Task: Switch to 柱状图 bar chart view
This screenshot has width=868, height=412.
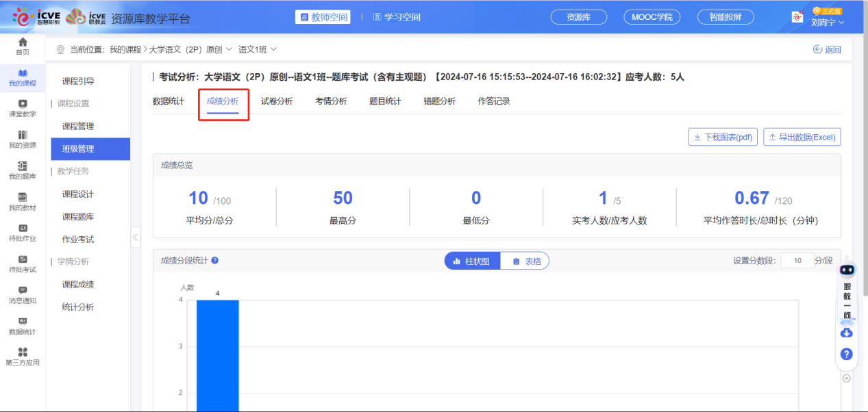Action: (x=473, y=261)
